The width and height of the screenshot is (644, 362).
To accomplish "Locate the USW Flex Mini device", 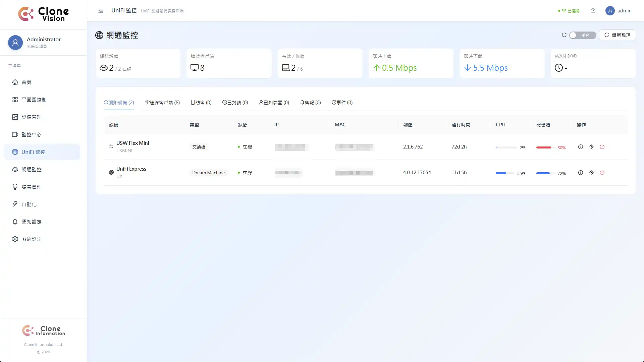I will pyautogui.click(x=591, y=147).
